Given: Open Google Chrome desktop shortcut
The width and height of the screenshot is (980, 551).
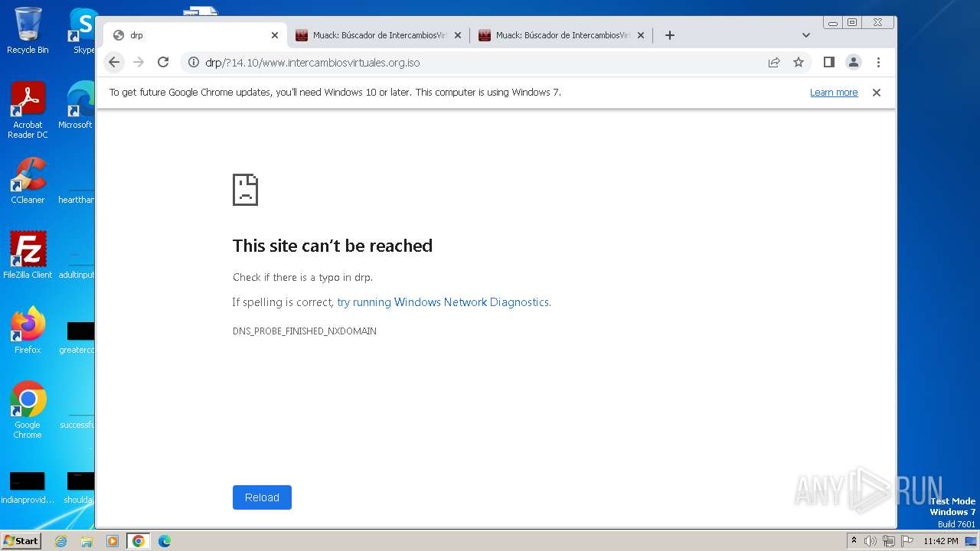Looking at the screenshot, I should (x=28, y=409).
